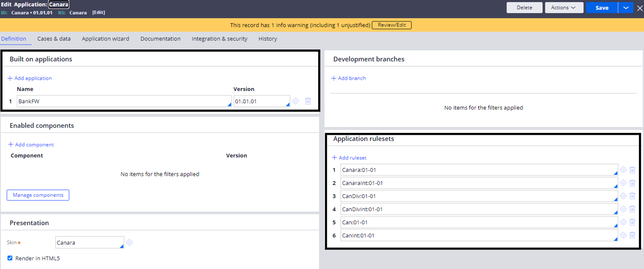Add a new ruleset via Add ruleset link
The width and height of the screenshot is (644, 269).
[349, 158]
